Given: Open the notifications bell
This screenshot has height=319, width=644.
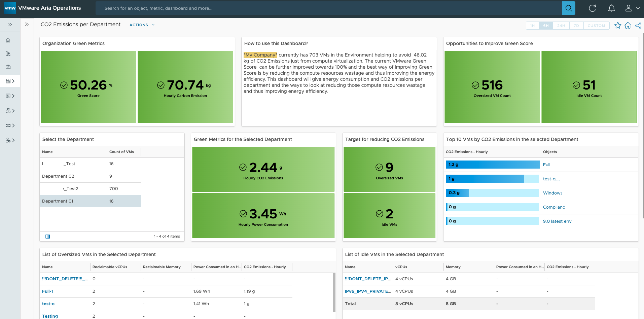Looking at the screenshot, I should coord(611,8).
